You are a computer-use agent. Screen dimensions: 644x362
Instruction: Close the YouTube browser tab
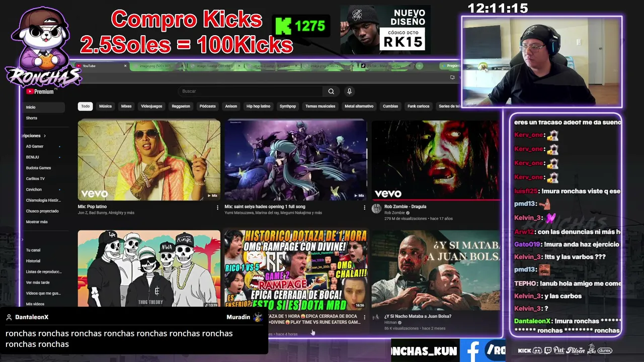pos(125,66)
